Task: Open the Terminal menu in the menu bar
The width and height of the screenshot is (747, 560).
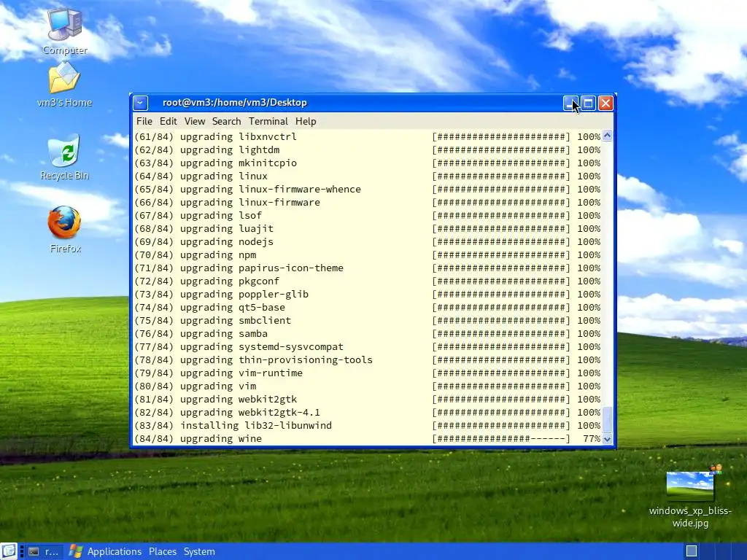Action: click(x=268, y=122)
